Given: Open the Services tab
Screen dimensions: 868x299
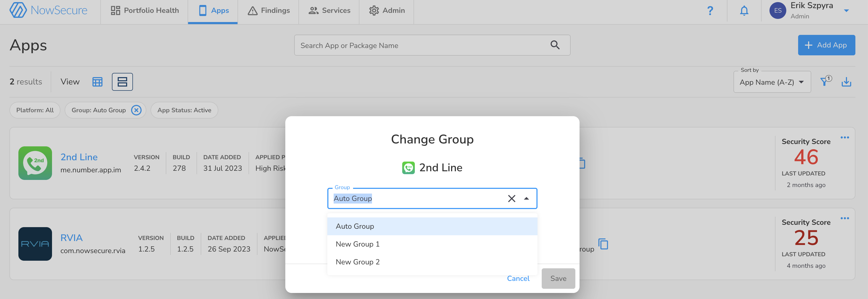Looking at the screenshot, I should (329, 10).
